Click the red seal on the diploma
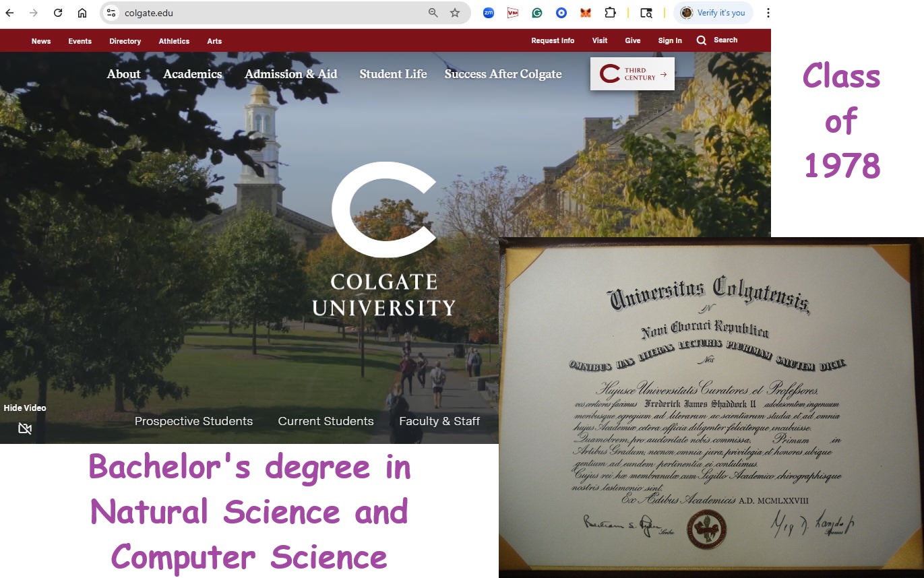Viewport: 924px width, 578px height. [706, 528]
